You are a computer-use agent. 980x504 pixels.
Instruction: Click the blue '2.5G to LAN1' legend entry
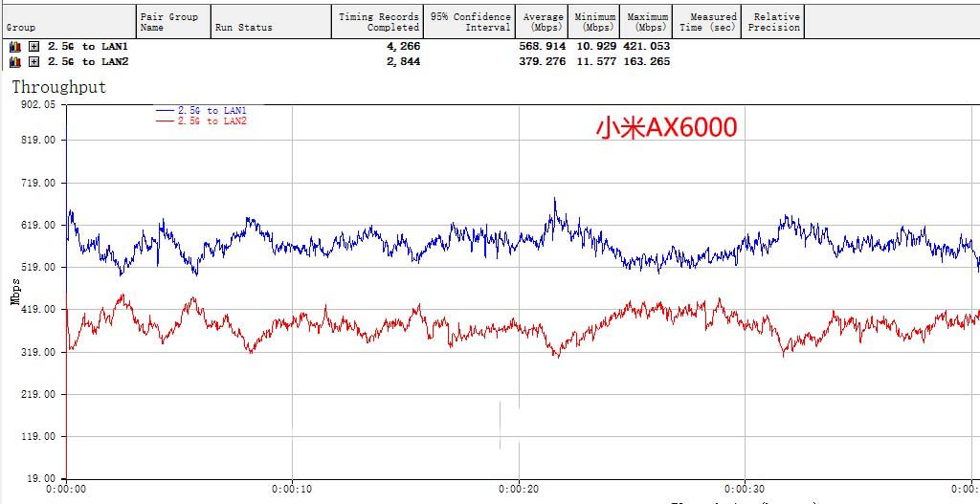pyautogui.click(x=202, y=110)
